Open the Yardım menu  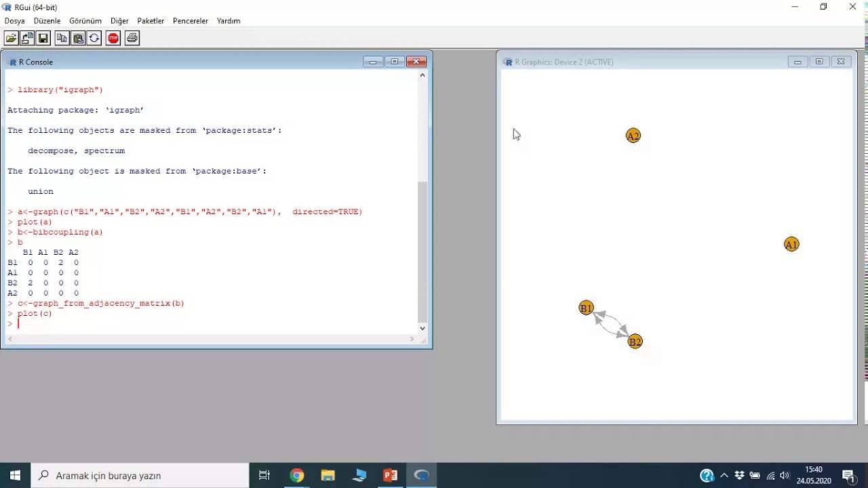(229, 21)
